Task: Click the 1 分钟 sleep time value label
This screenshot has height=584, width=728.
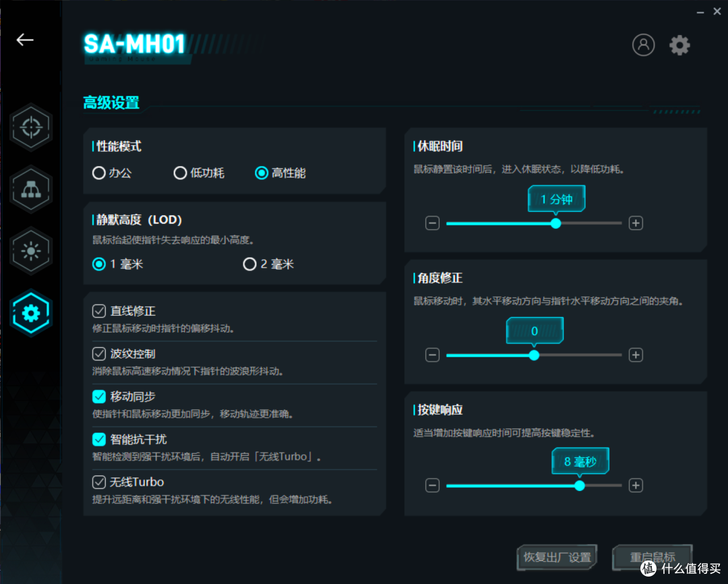Action: click(x=556, y=199)
